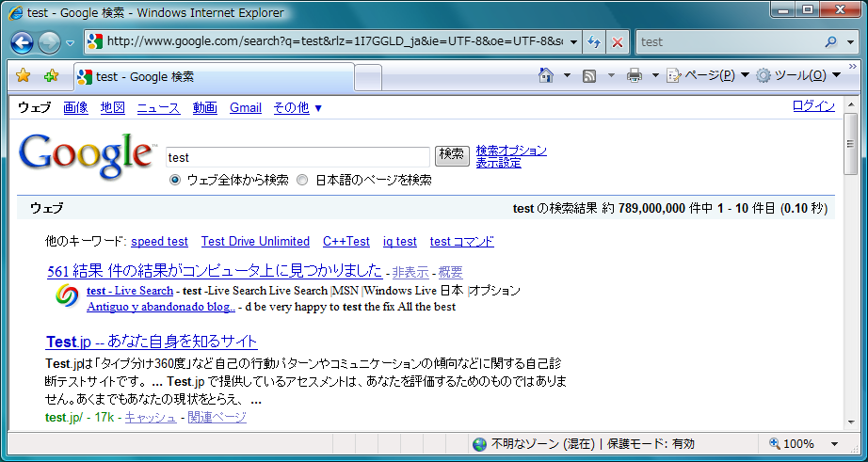
Task: Click the speed test suggestion link
Action: click(159, 241)
